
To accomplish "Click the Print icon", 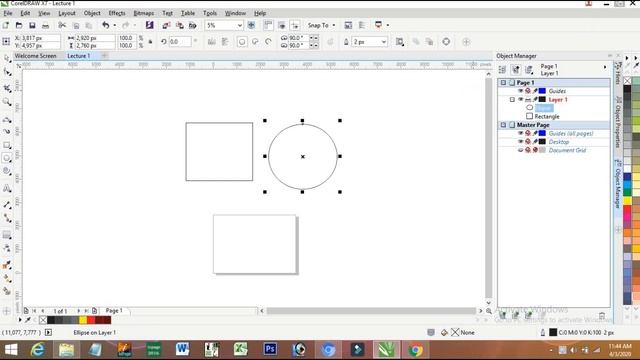I will click(x=45, y=25).
